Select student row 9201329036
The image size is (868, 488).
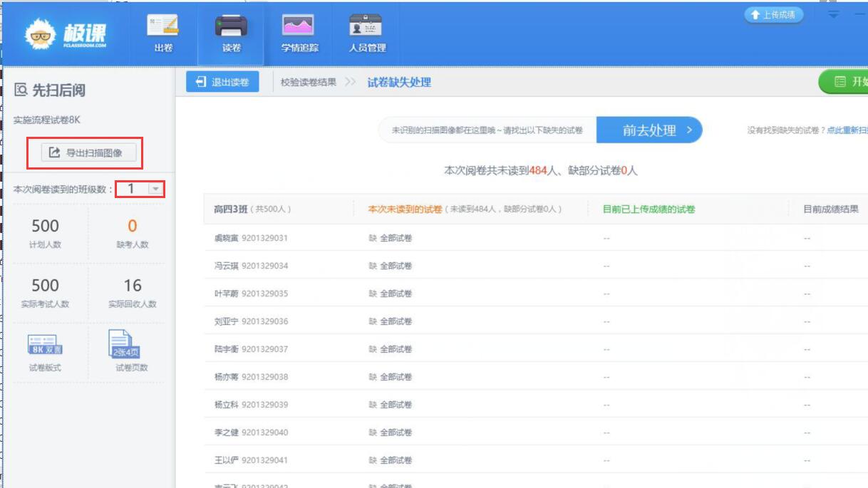coord(536,321)
